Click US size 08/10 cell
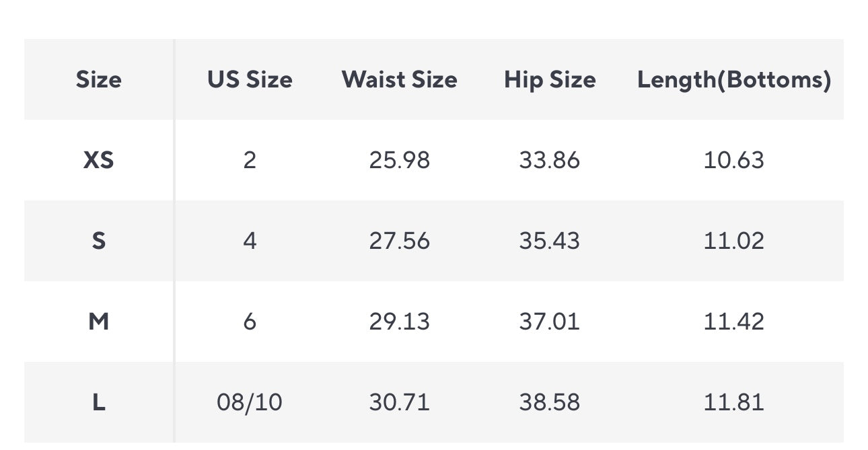 click(250, 402)
